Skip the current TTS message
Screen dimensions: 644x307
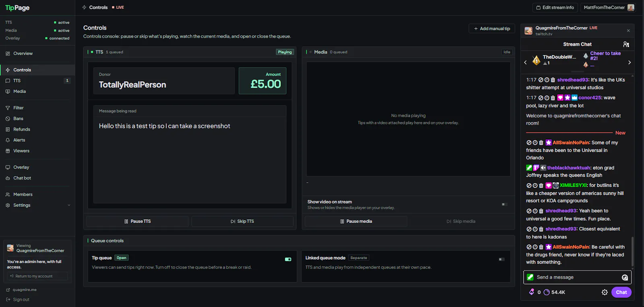tap(242, 221)
